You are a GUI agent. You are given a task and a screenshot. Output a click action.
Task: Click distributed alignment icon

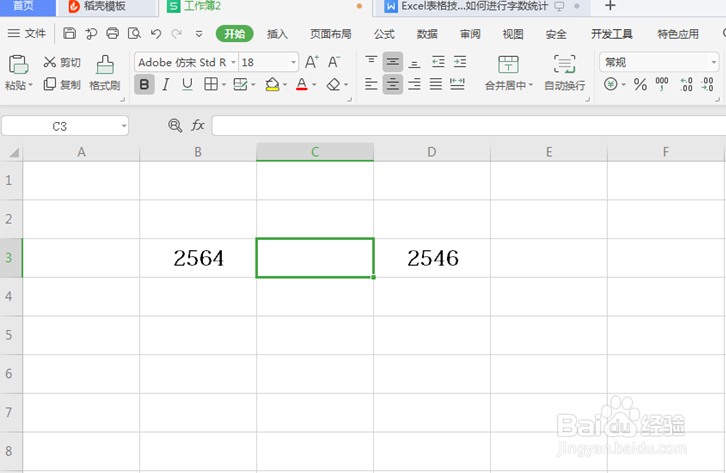coord(457,84)
